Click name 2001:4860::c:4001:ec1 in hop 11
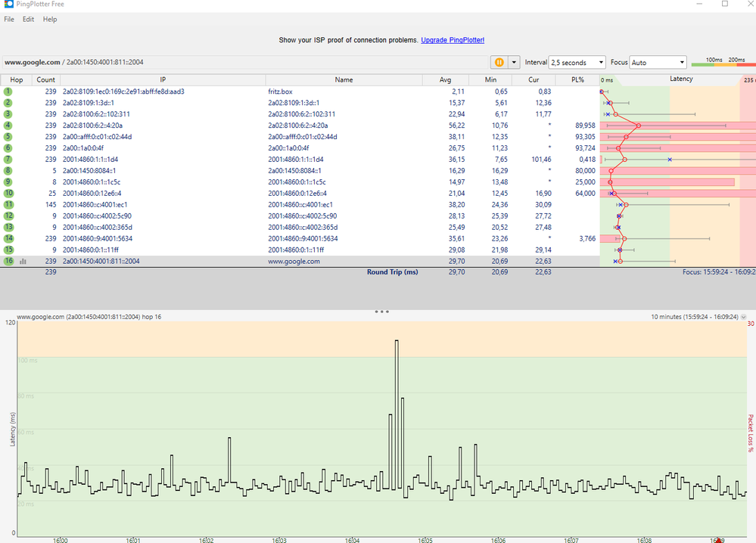Screen dimensions: 756x543 tap(300, 205)
